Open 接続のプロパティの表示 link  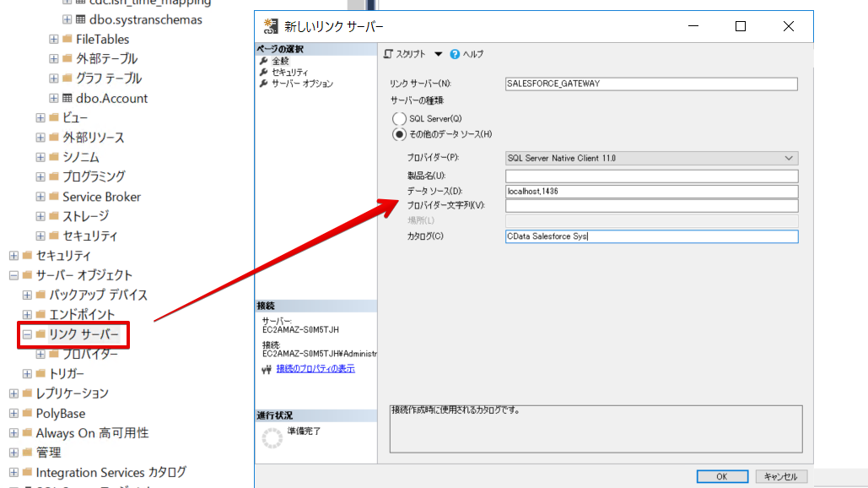315,368
